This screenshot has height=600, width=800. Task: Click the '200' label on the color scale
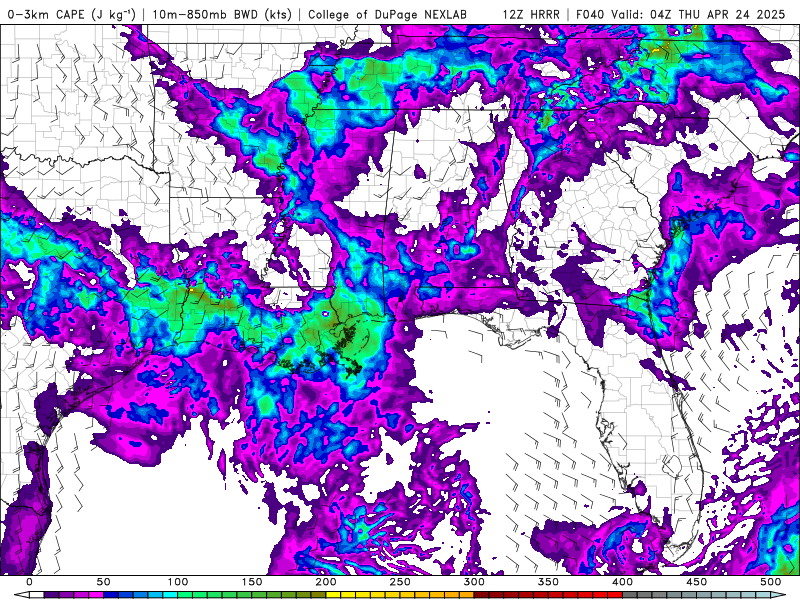click(x=326, y=582)
